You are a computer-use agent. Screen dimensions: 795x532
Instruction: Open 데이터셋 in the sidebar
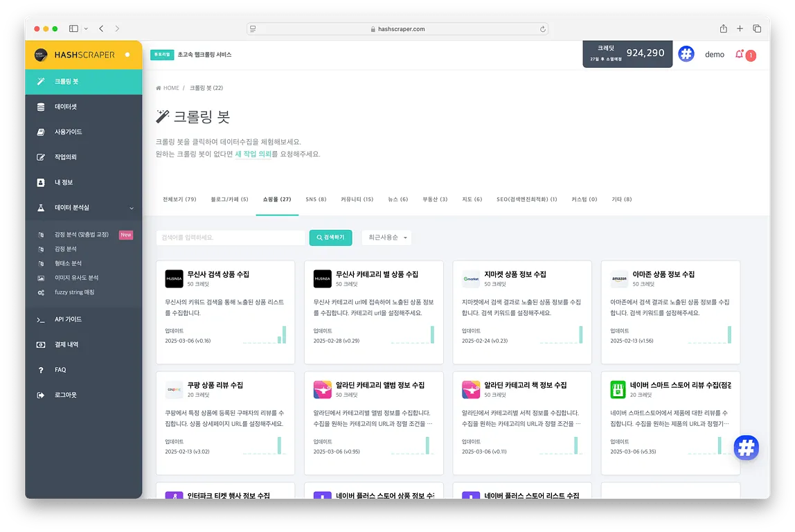66,107
